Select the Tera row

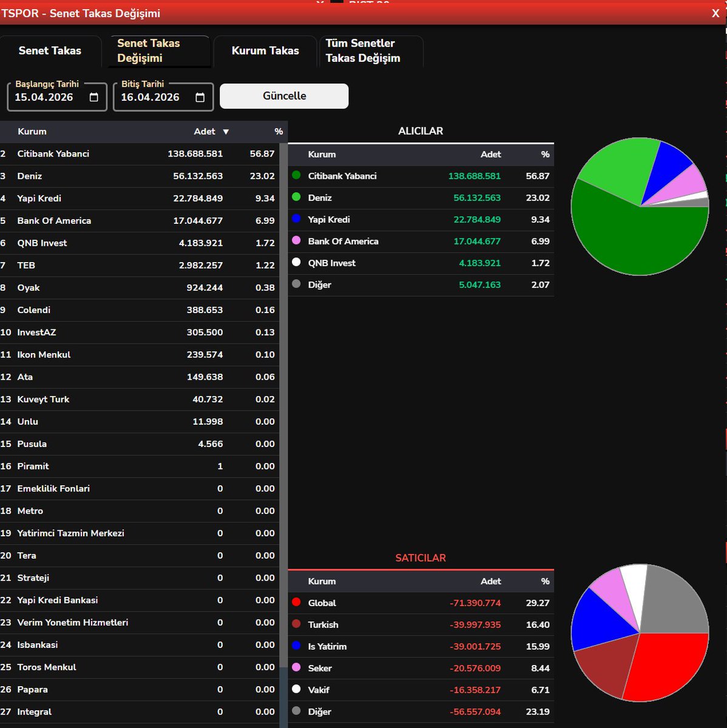pos(140,556)
